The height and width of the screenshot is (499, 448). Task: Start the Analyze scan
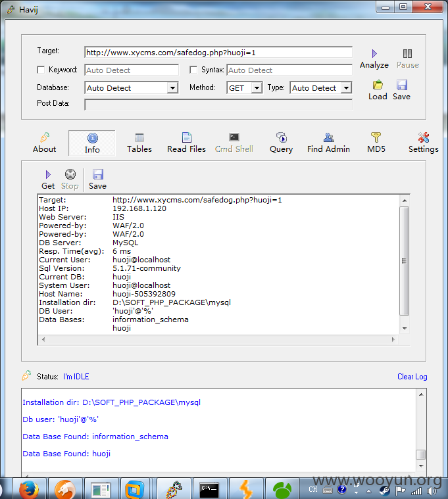pos(374,59)
